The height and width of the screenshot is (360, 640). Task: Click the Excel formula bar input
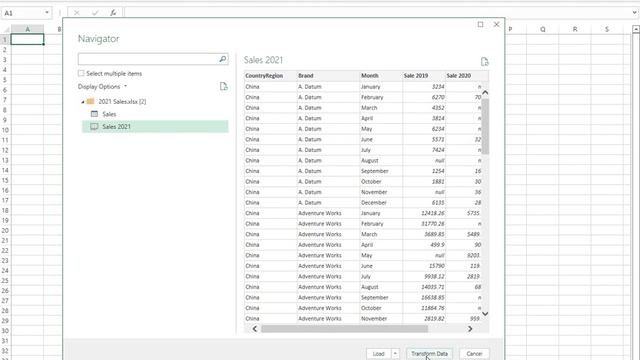377,13
